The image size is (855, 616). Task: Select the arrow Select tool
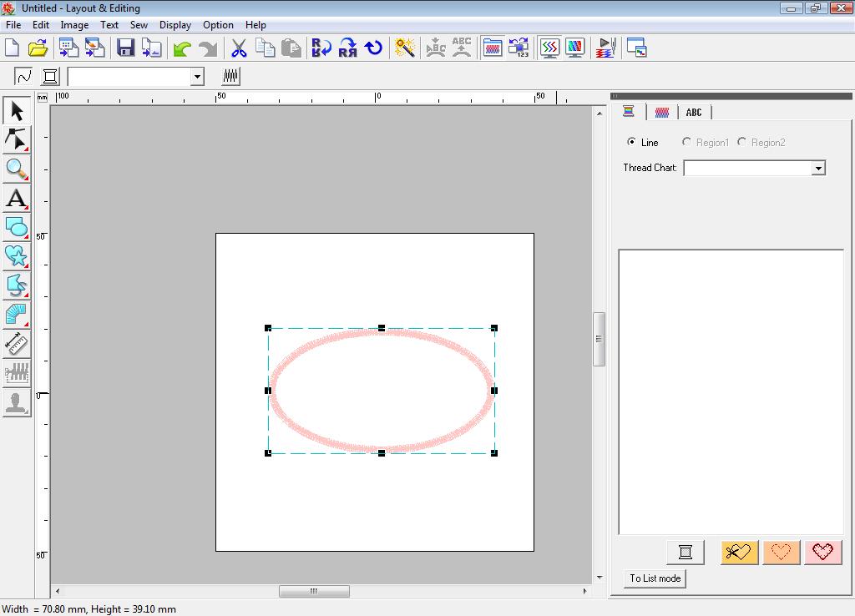tap(17, 111)
